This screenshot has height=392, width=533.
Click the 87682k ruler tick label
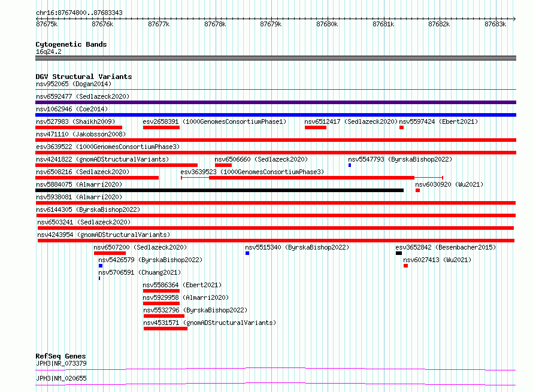[439, 24]
